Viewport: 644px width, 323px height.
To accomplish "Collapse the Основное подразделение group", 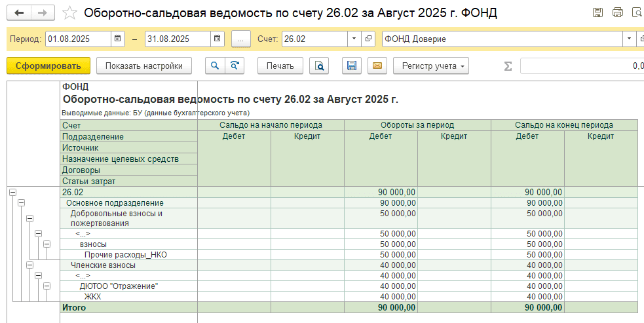I will [x=21, y=202].
